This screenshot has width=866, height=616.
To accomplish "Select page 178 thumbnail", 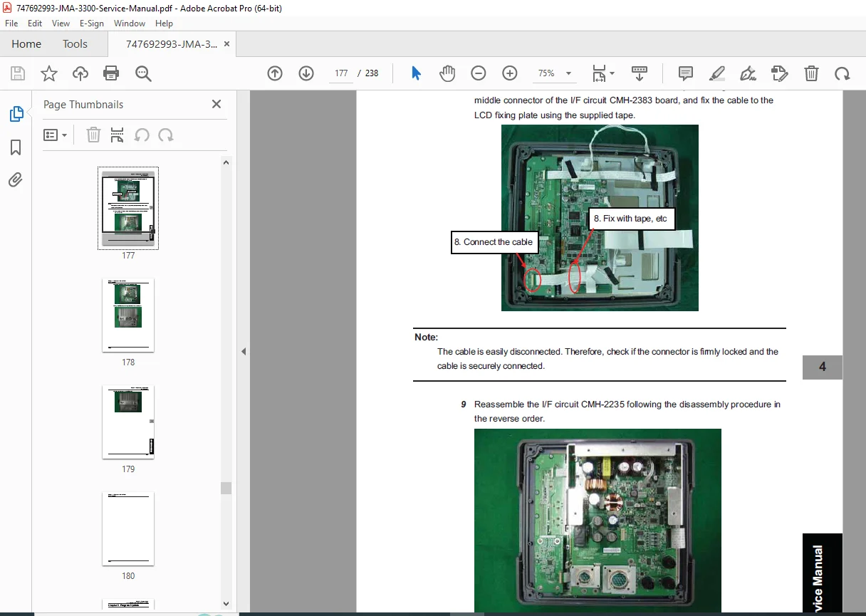I will pos(128,315).
